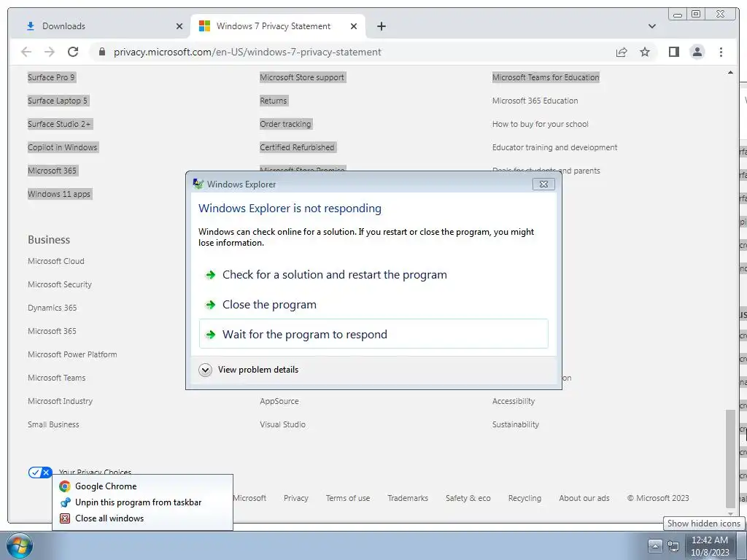Click the padlock site info icon
747x560 pixels.
coord(101,52)
